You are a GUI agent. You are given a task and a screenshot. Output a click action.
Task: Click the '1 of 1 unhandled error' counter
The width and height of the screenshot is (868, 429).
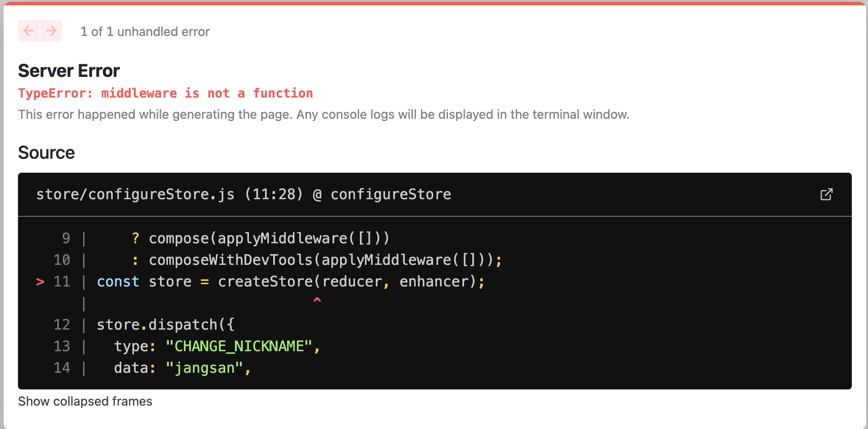[x=145, y=31]
